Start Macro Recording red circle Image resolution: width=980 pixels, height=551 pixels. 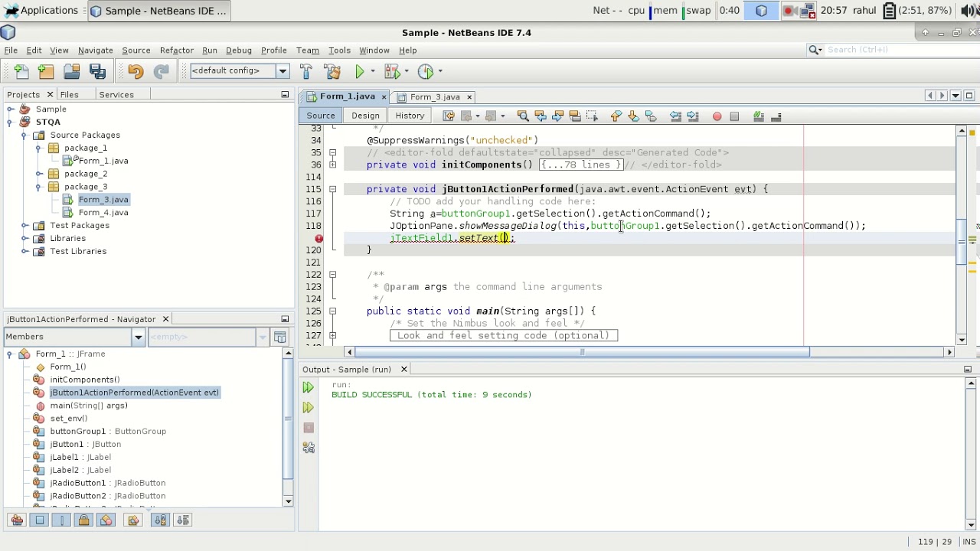coord(717,116)
